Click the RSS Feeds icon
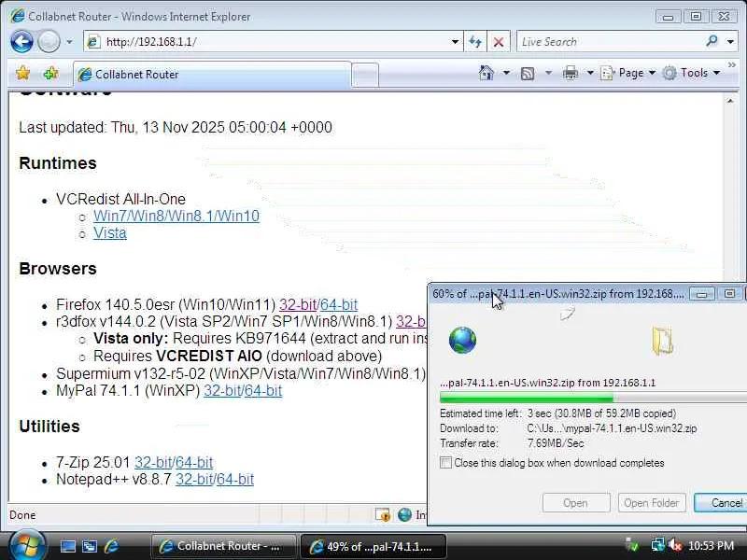The width and height of the screenshot is (747, 560). tap(528, 74)
